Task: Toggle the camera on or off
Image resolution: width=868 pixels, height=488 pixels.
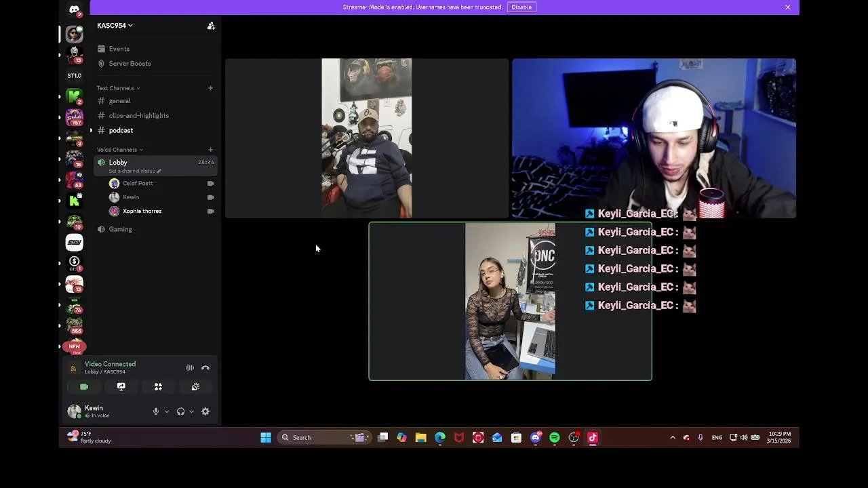Action: 84,387
